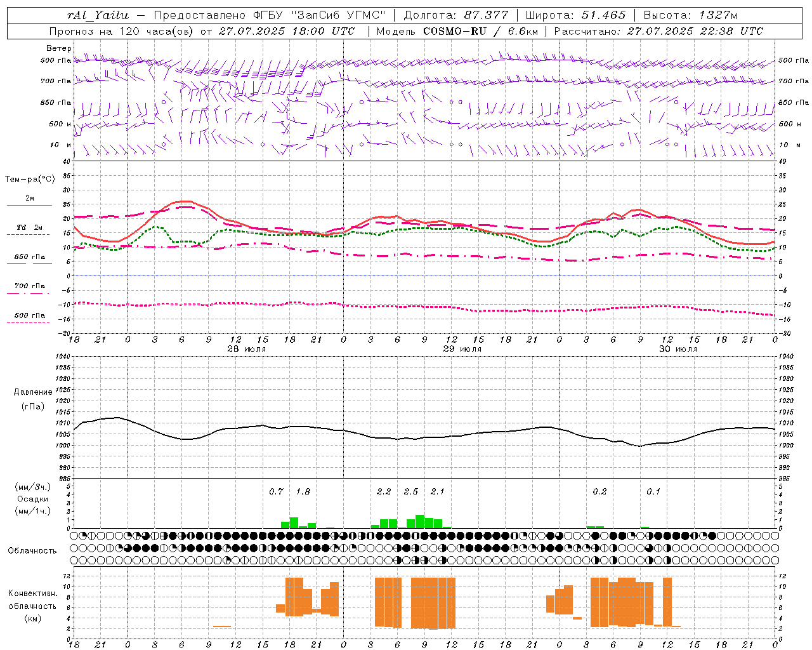The height and width of the screenshot is (650, 812).
Task: Click the 0.7 precipitation total
Action: (276, 491)
